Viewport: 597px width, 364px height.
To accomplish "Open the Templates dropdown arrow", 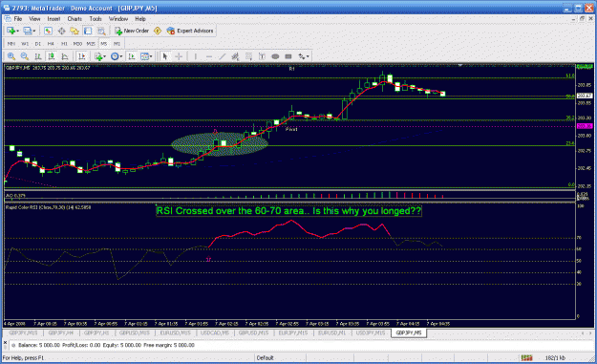I will (151, 56).
